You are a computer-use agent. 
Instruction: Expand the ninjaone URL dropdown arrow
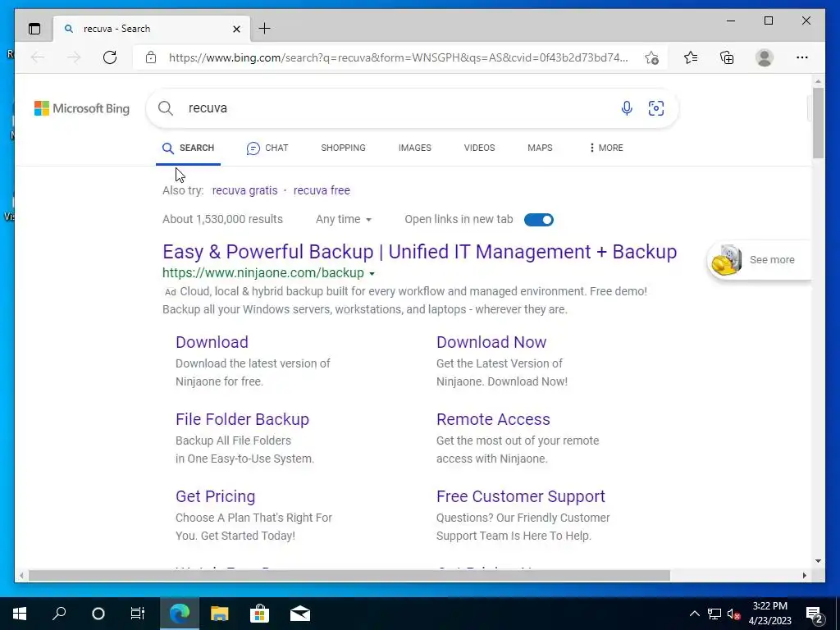pos(372,273)
